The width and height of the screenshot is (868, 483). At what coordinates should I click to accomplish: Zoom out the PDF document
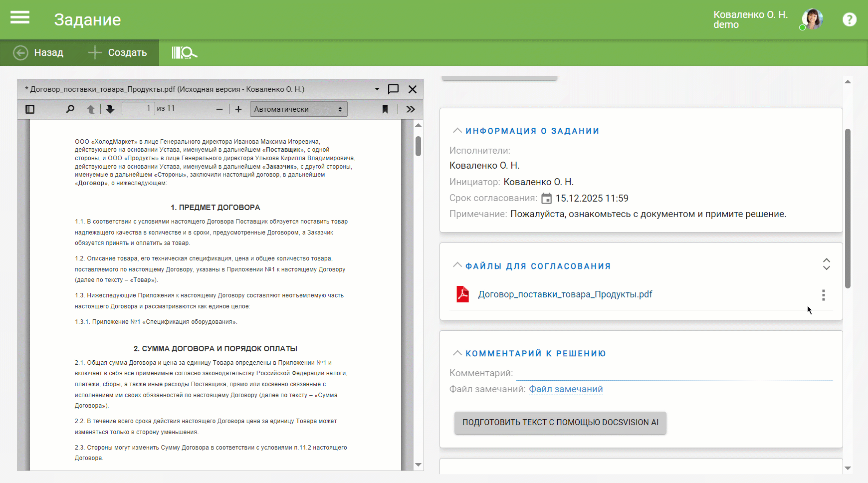pos(219,109)
